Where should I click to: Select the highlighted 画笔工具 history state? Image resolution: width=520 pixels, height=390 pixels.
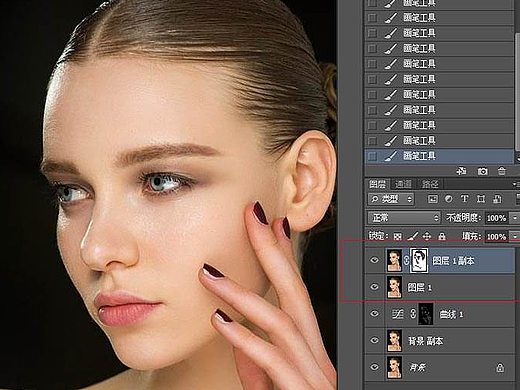coord(439,156)
